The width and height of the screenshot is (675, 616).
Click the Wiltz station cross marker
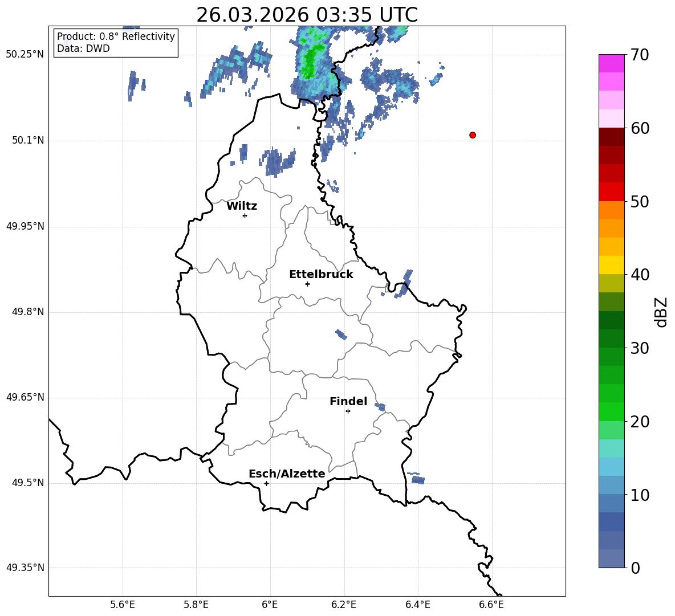245,215
